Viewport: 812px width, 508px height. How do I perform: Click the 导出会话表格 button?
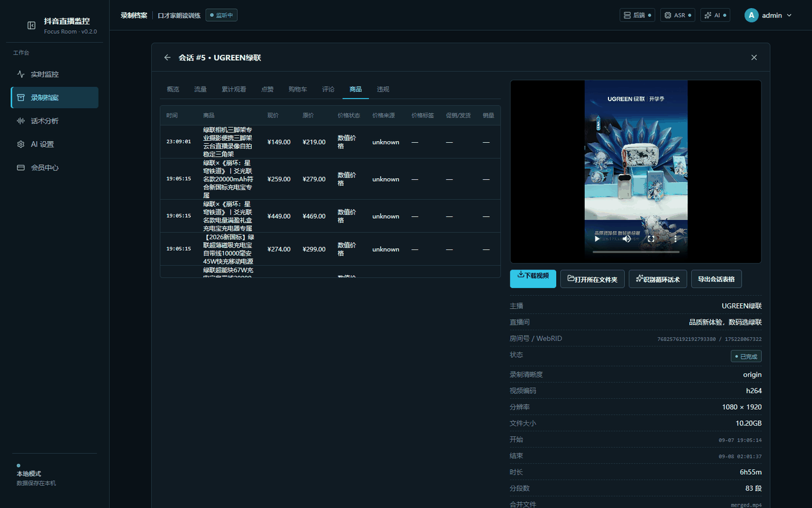coord(716,279)
